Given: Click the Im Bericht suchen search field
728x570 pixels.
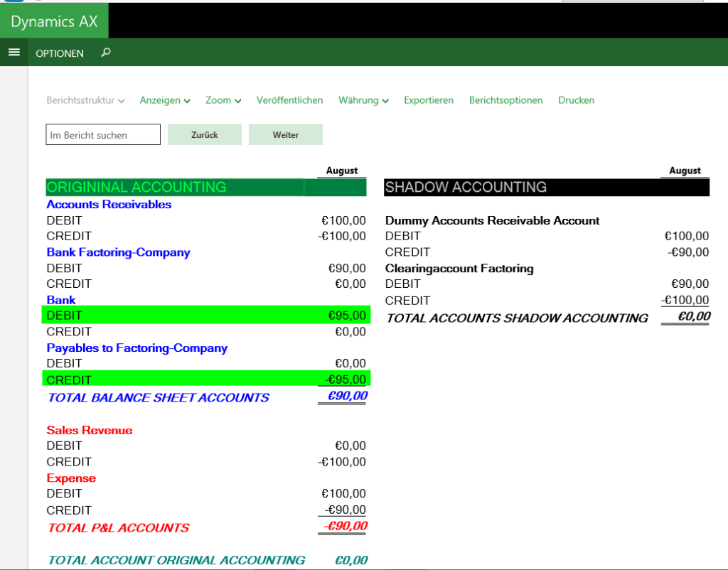Looking at the screenshot, I should 102,134.
